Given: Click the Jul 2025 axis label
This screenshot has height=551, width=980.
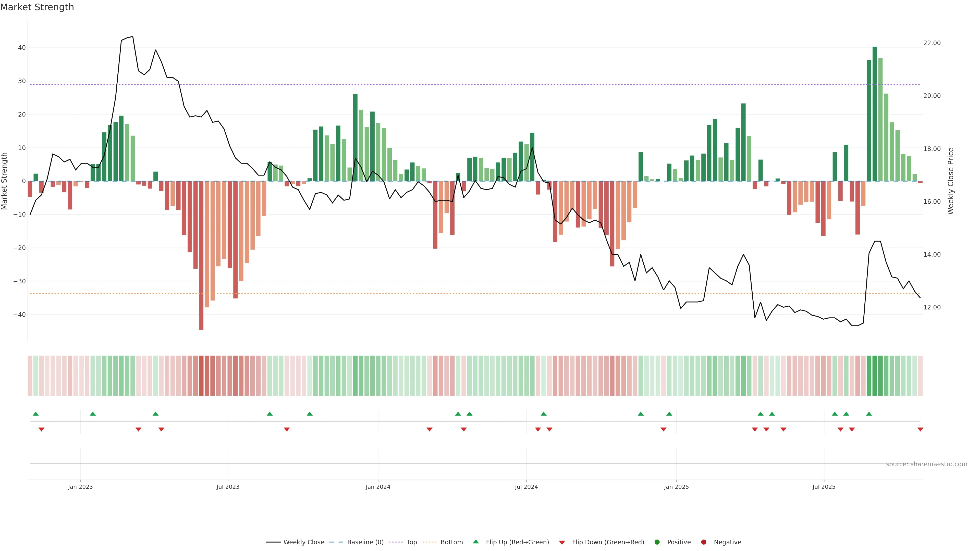Looking at the screenshot, I should coord(824,487).
